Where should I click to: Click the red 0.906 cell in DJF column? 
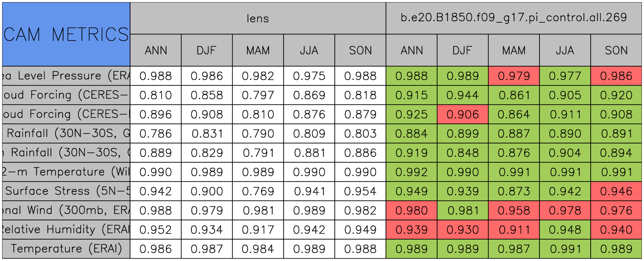coord(462,114)
